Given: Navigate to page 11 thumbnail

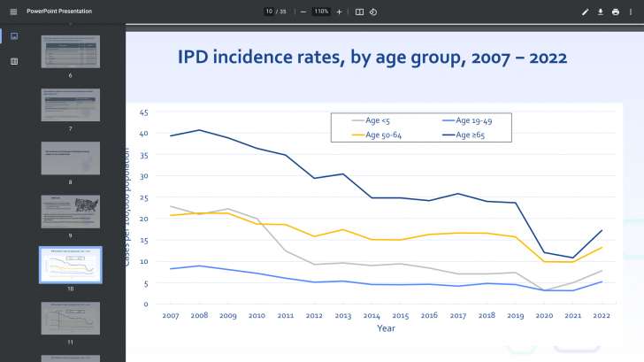Looking at the screenshot, I should [70, 317].
